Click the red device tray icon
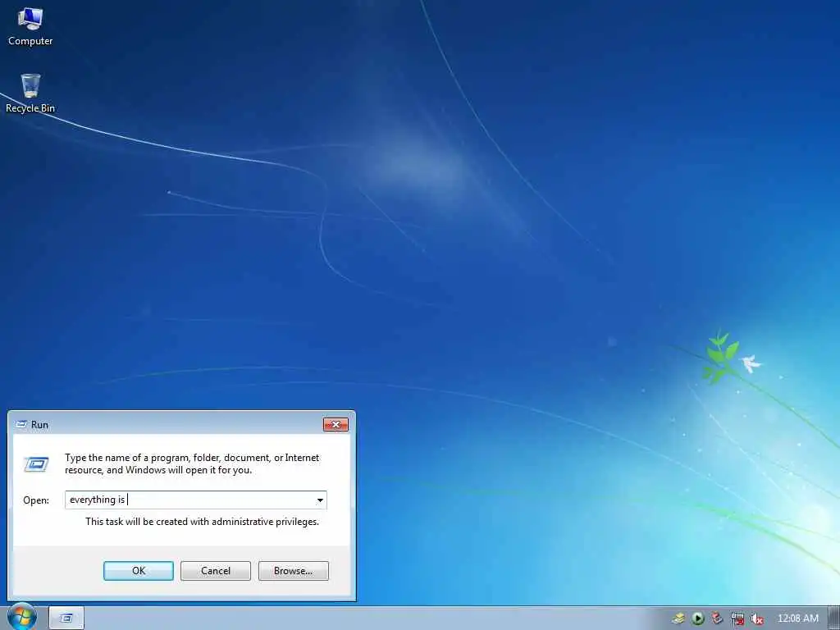This screenshot has width=840, height=630. 717,619
